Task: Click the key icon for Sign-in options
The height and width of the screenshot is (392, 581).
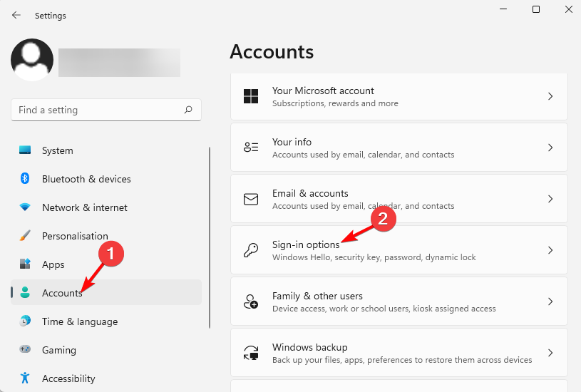Action: point(251,250)
